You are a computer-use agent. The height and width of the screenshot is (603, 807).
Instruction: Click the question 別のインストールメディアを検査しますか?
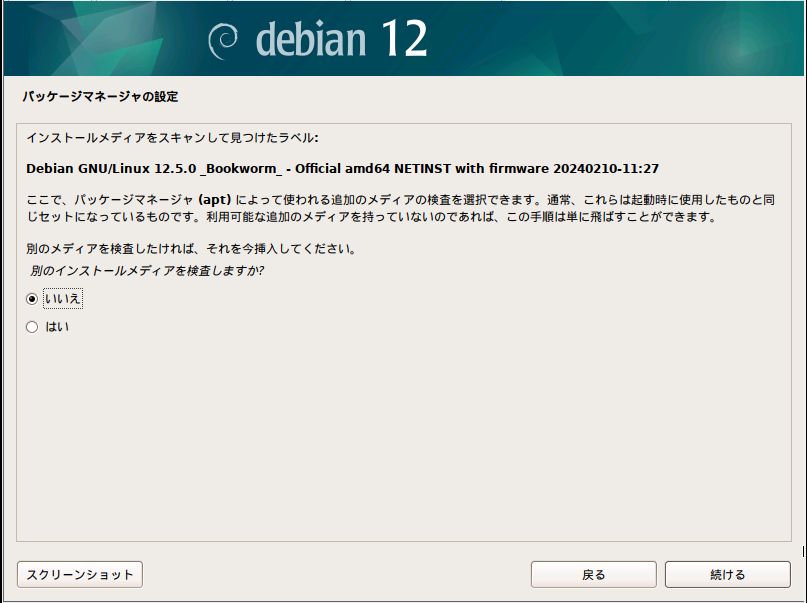point(147,271)
